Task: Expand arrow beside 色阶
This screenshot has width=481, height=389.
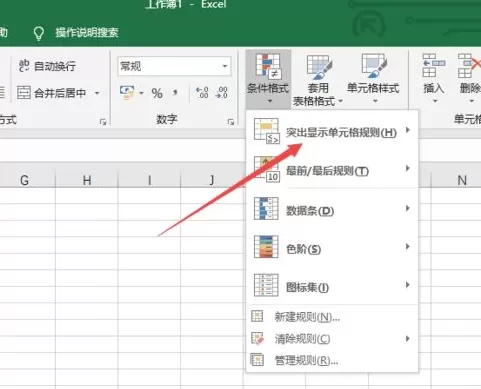Action: (x=407, y=246)
